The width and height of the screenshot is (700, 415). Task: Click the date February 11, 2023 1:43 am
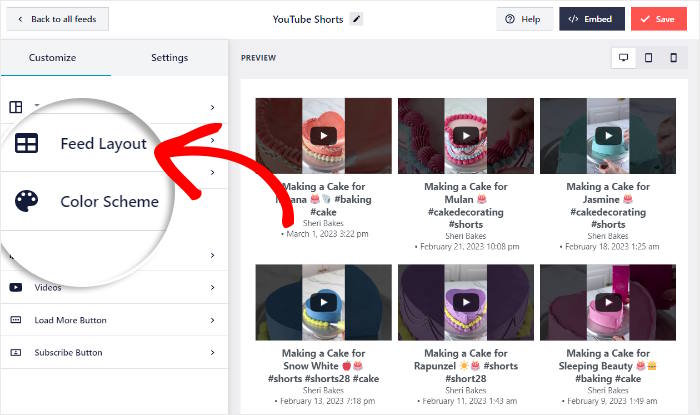coord(469,401)
